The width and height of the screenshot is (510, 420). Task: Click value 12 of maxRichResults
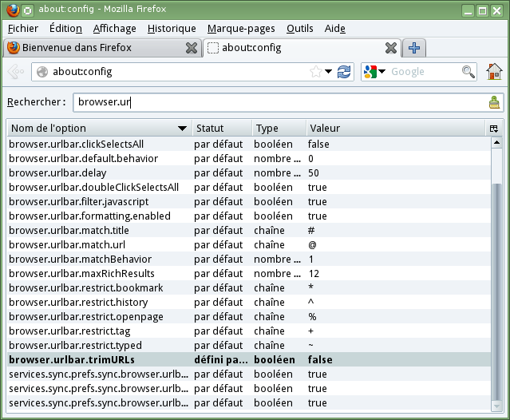314,274
